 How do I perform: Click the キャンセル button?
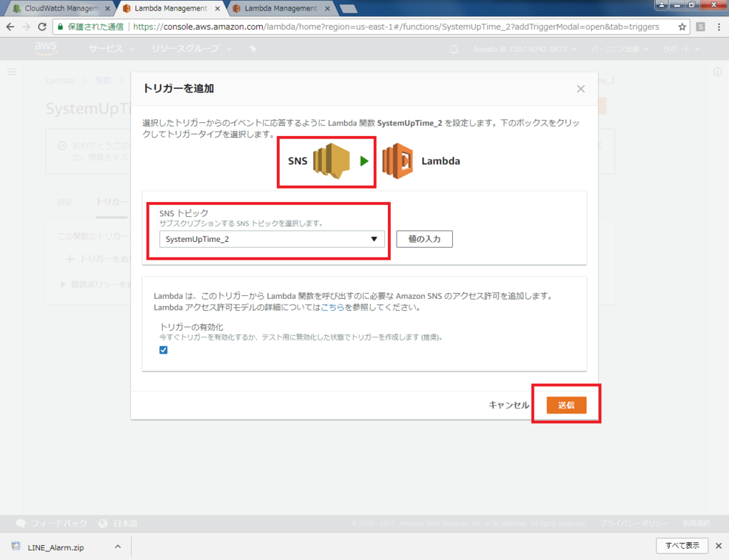[508, 405]
